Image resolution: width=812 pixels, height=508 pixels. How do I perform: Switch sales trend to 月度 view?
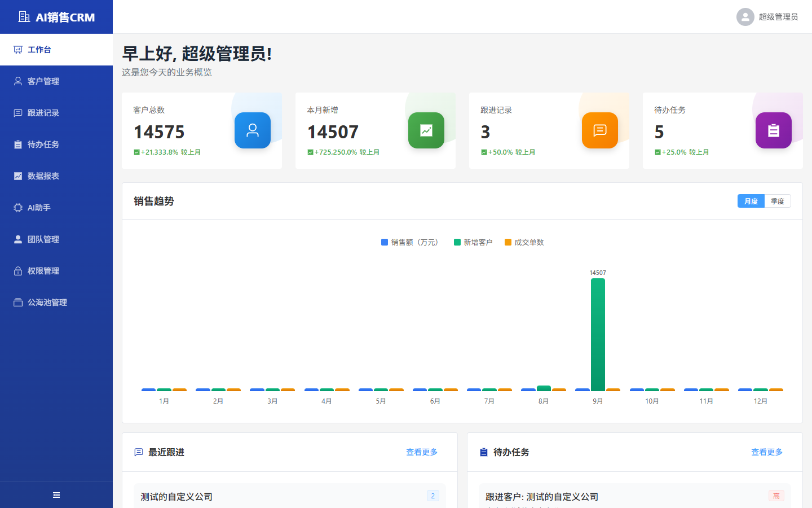751,201
